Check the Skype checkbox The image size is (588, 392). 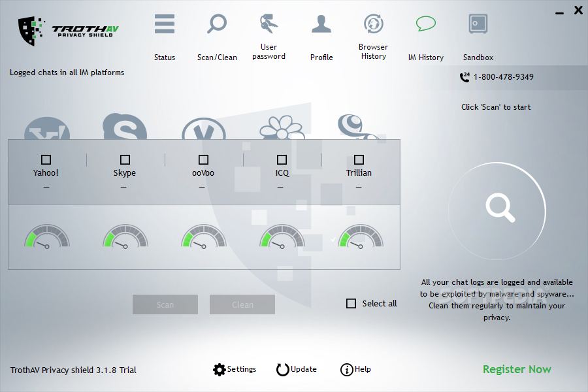[x=125, y=160]
